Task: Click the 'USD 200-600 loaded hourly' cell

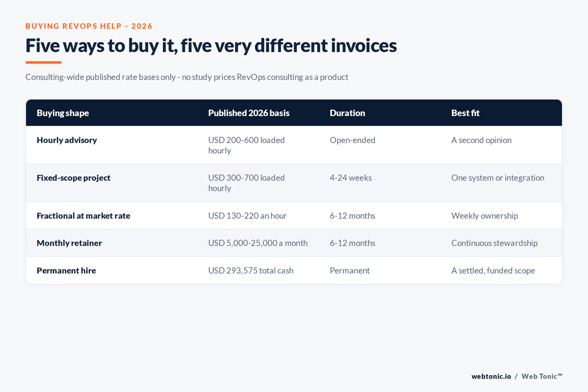Action: click(x=247, y=145)
